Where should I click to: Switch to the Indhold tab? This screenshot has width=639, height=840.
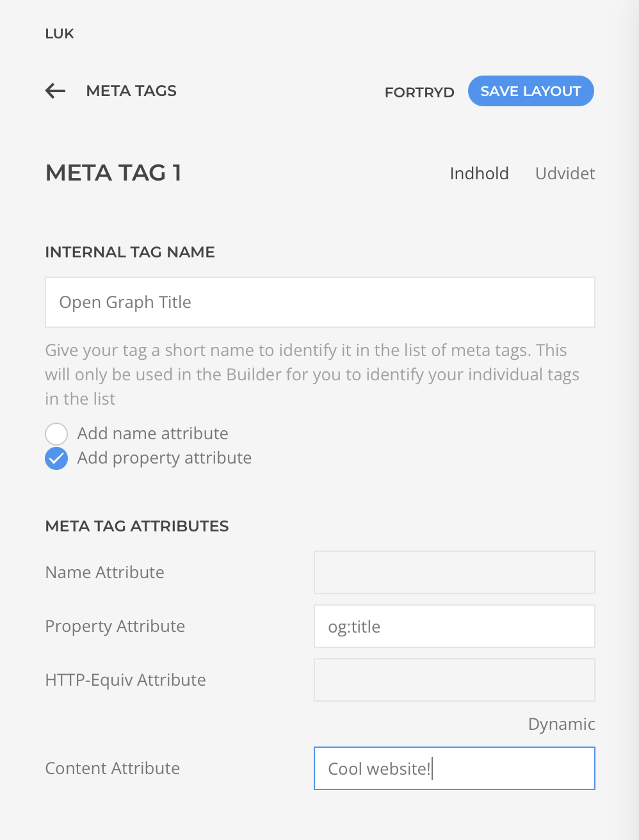click(479, 174)
